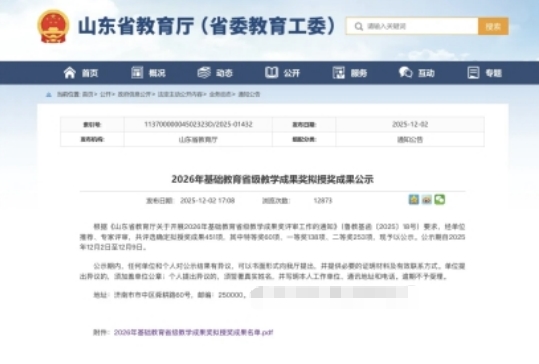The height and width of the screenshot is (364, 539).
Task: Select the publish time 2025-12-02 17:08
Action: (x=207, y=200)
